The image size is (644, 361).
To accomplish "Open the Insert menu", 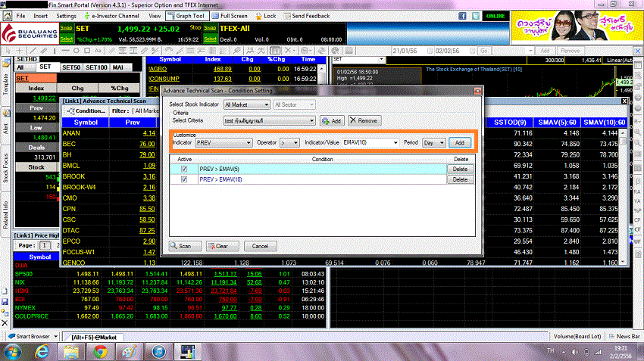I will tap(40, 16).
